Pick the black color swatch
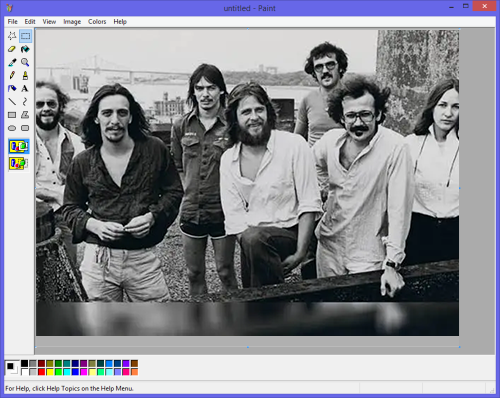The height and width of the screenshot is (398, 500). click(x=24, y=363)
